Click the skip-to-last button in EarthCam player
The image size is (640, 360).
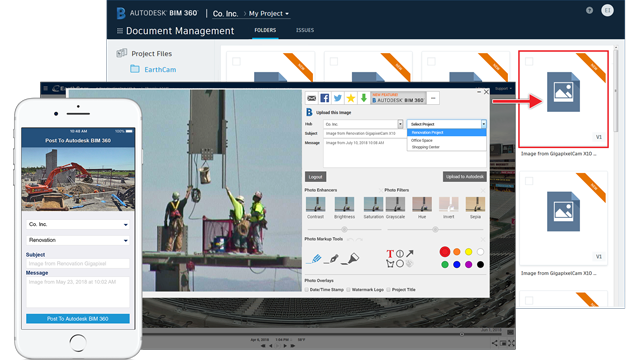[x=293, y=346]
